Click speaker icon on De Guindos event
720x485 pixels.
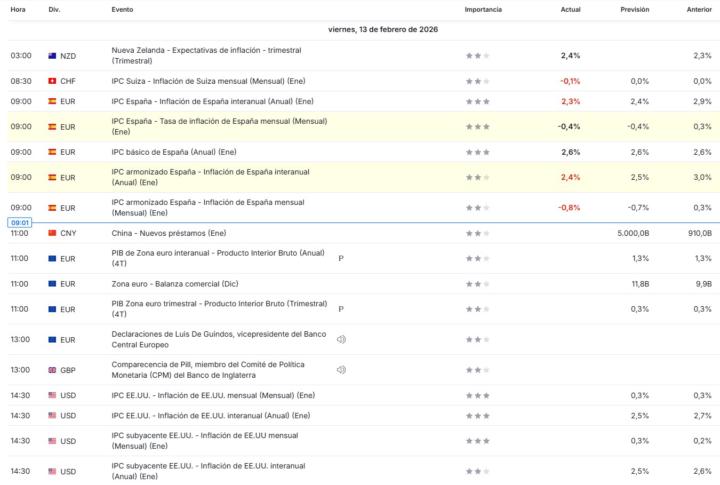click(341, 339)
